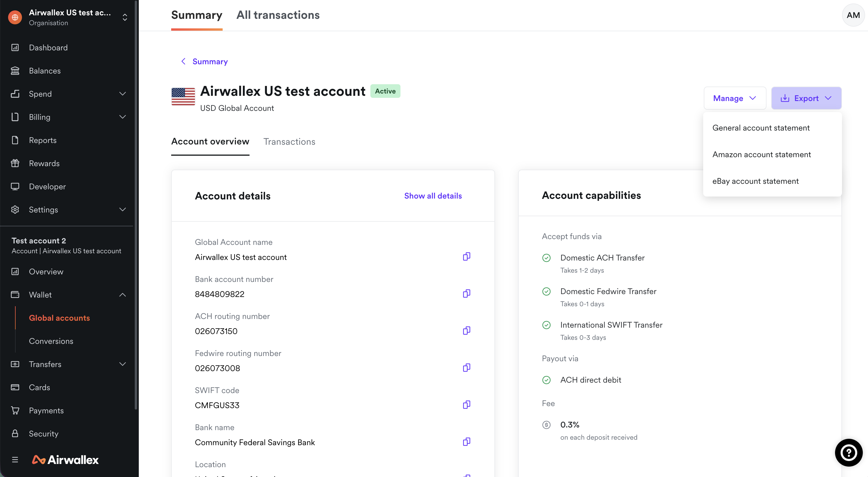Image resolution: width=868 pixels, height=477 pixels.
Task: Copy the Fedwire routing number 026073008
Action: [x=466, y=368]
